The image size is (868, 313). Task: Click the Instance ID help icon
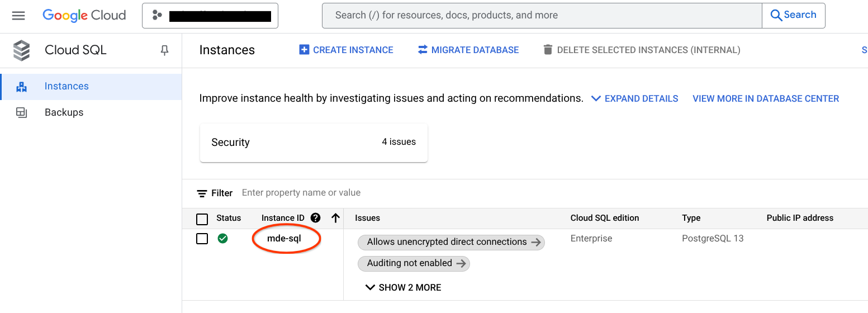click(316, 218)
